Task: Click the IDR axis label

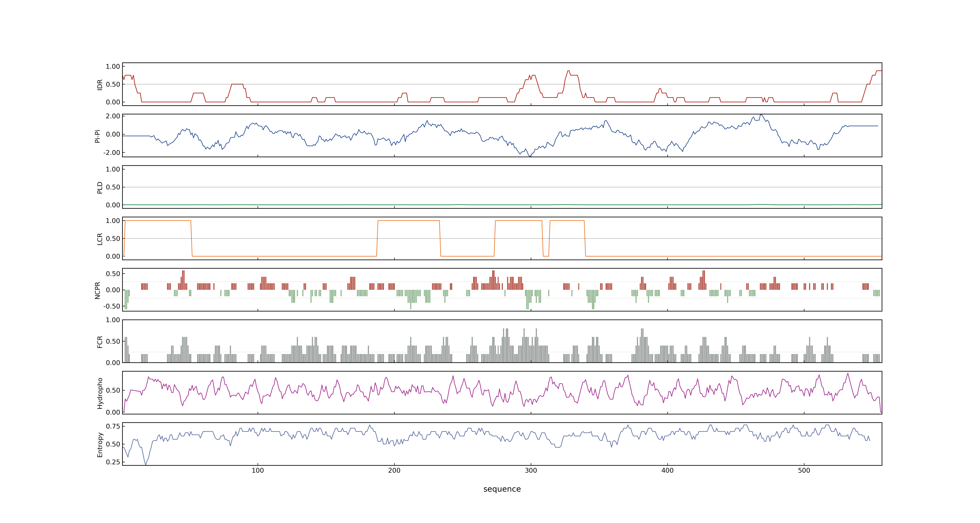Action: (100, 85)
